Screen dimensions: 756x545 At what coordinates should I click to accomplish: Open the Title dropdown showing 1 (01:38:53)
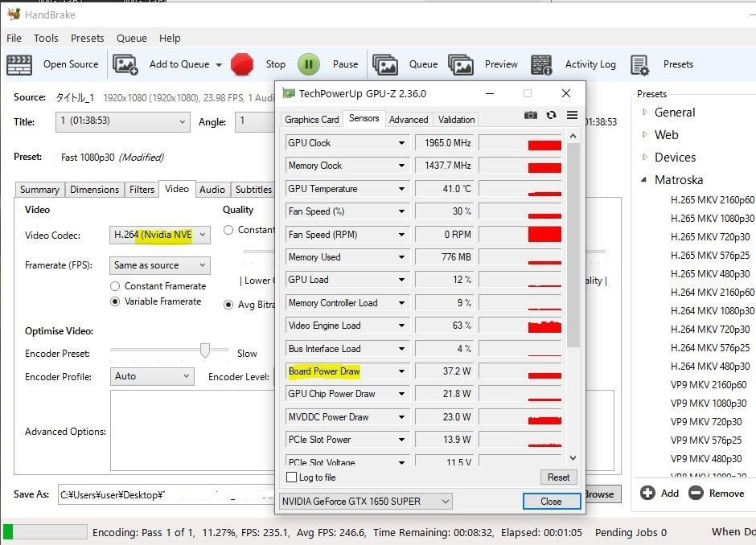[123, 121]
